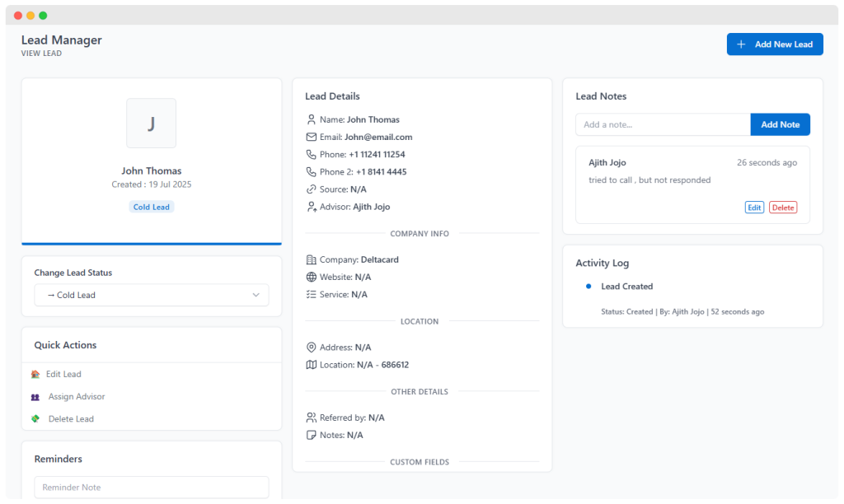Click the Edit Lead icon in Quick Actions
844x504 pixels.
(x=35, y=374)
